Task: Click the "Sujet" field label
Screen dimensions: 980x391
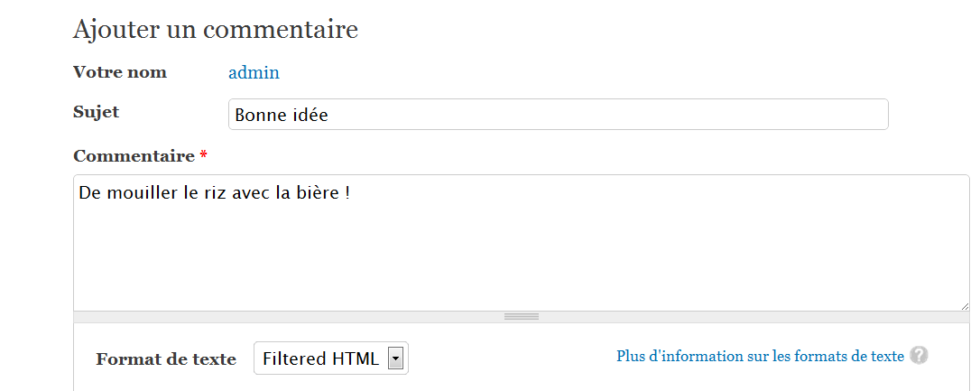Action: click(x=96, y=112)
